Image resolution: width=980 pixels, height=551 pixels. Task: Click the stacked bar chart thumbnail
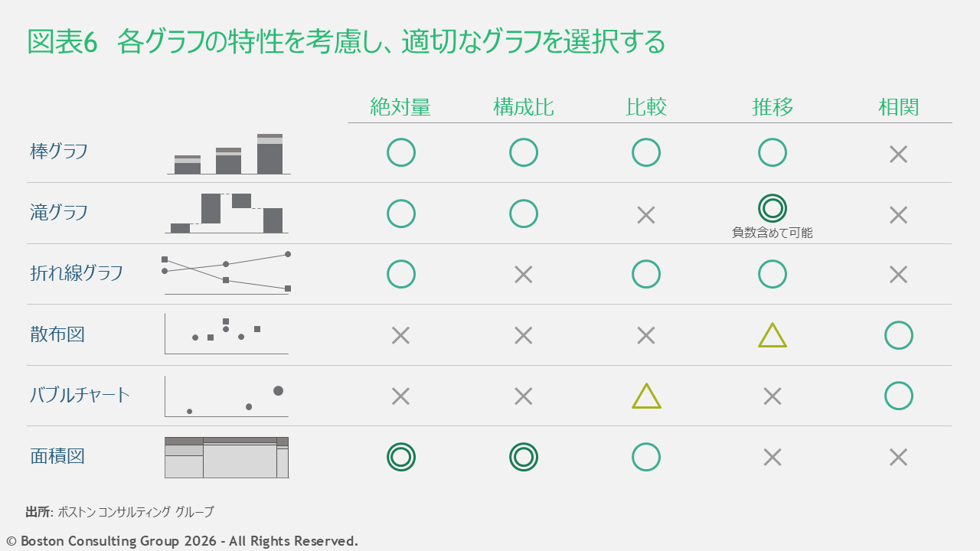pyautogui.click(x=228, y=155)
